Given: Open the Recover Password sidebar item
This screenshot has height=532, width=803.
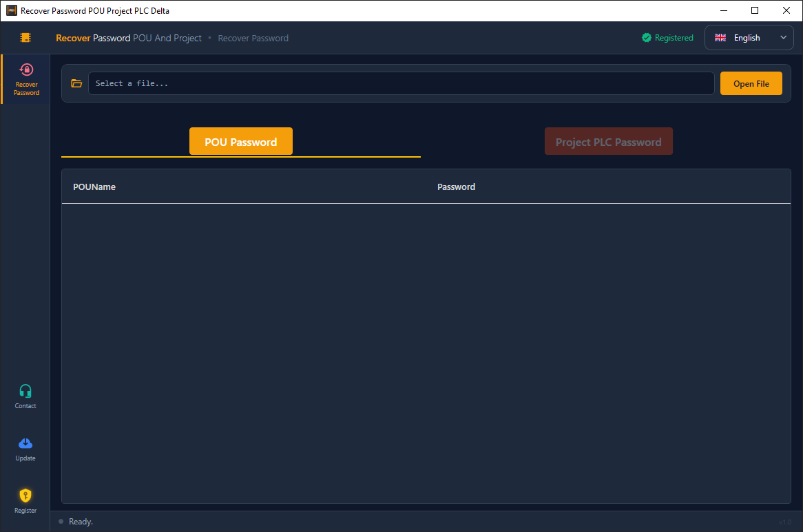Looking at the screenshot, I should (x=26, y=79).
